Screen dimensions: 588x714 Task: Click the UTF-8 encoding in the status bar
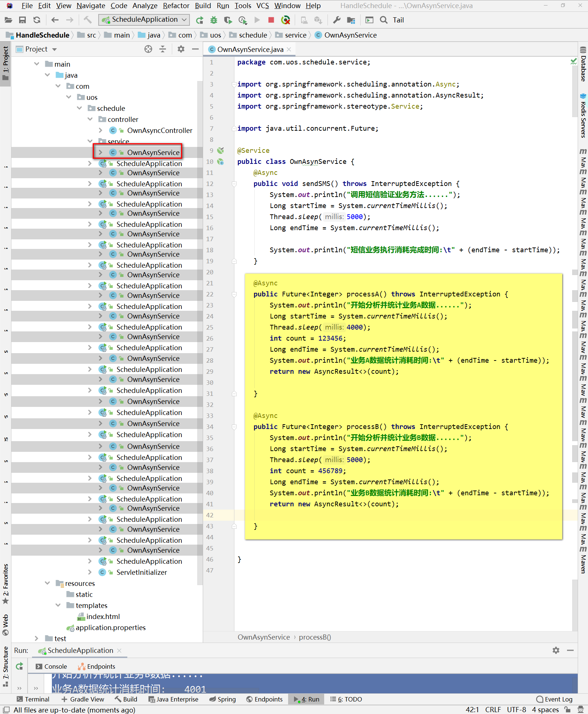516,710
